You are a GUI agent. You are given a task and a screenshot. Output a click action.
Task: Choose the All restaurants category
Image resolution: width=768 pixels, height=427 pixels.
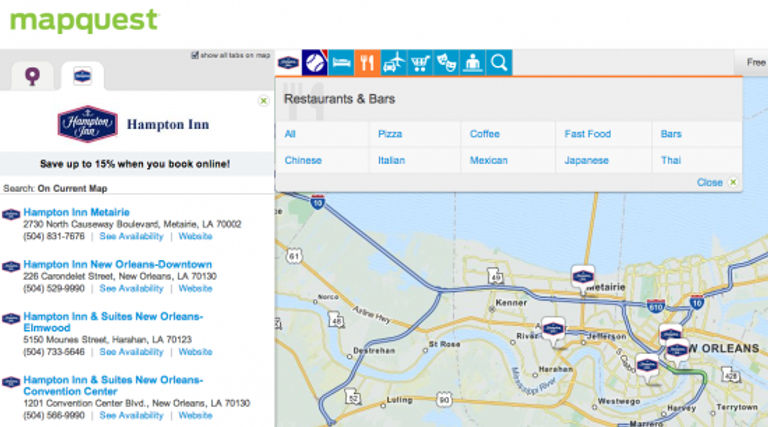tap(290, 134)
